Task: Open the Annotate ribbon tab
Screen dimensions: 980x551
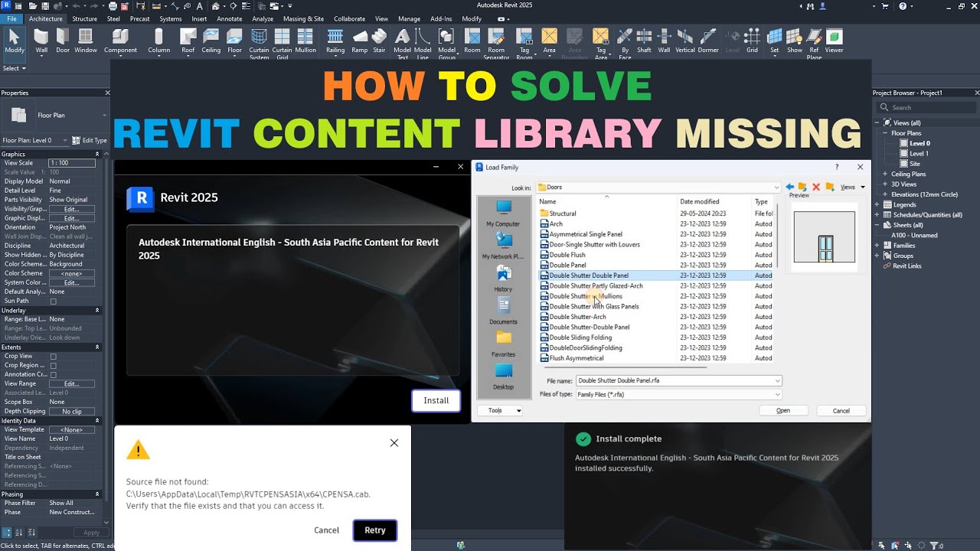Action: click(x=230, y=18)
